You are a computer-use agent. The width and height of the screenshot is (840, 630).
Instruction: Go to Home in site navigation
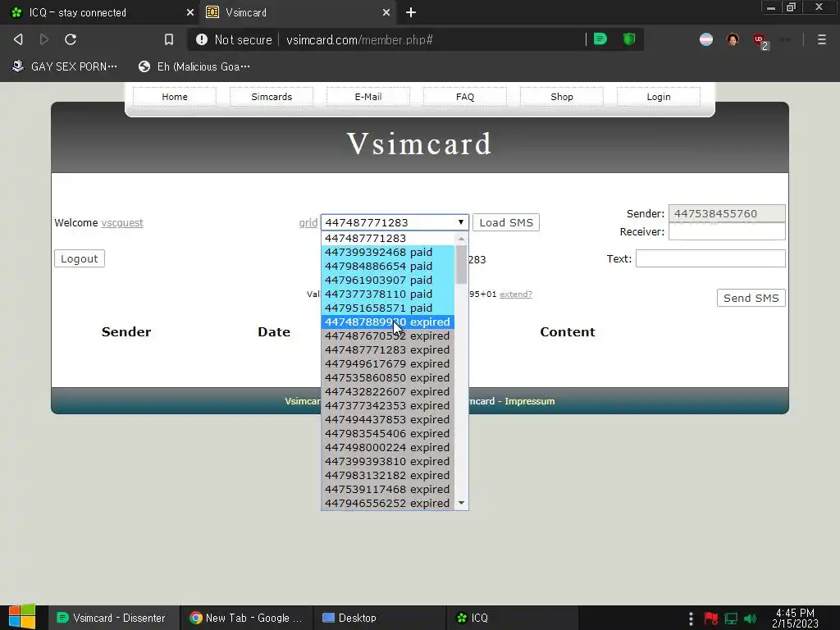pos(175,97)
